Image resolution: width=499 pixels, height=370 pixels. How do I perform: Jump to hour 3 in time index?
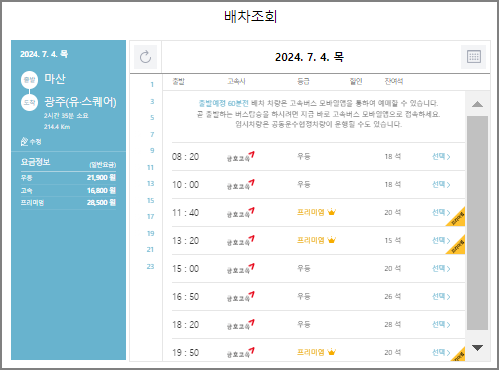(x=152, y=101)
